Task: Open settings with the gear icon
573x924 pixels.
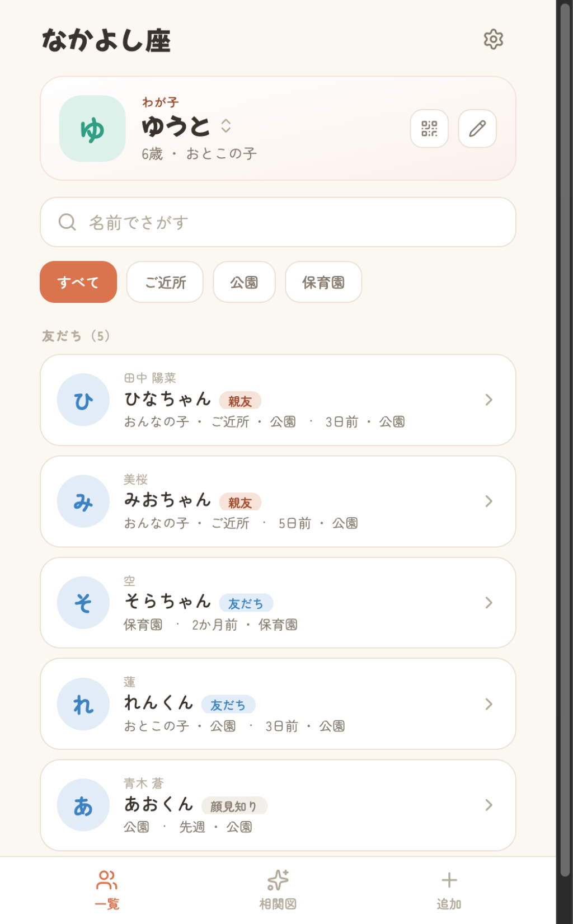Action: [493, 39]
